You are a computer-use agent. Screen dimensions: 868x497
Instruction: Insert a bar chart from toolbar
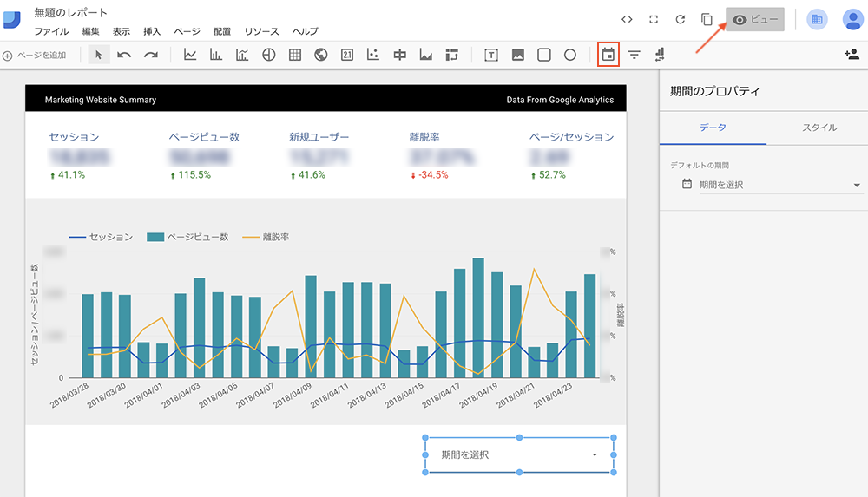tap(216, 55)
